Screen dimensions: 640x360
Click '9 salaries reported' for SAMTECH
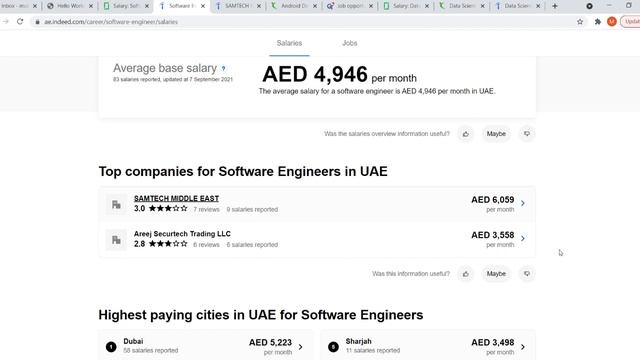252,209
